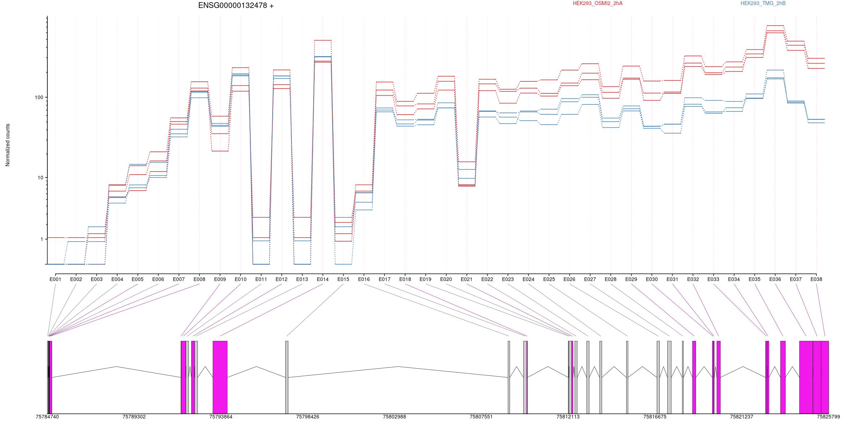This screenshot has width=868, height=434.
Task: Click genomic coordinate 75789302
Action: click(134, 417)
